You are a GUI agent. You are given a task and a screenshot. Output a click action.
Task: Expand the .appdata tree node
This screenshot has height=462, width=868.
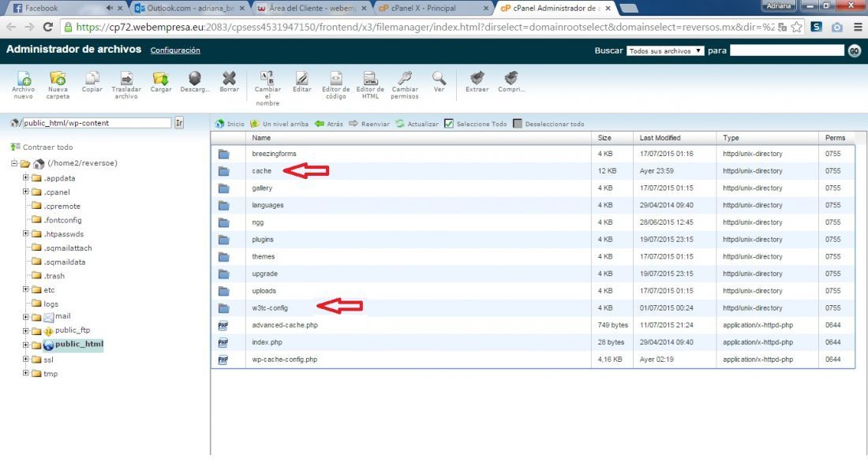[25, 177]
